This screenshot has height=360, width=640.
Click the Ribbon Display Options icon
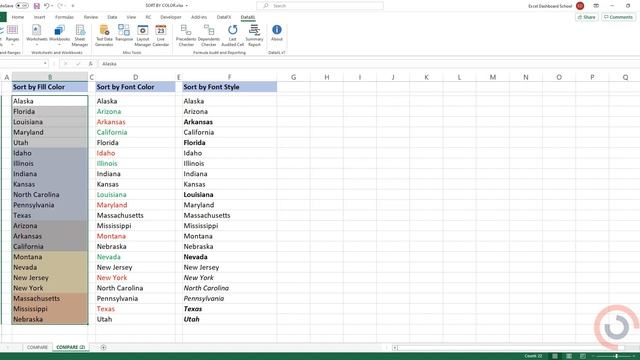pos(596,6)
